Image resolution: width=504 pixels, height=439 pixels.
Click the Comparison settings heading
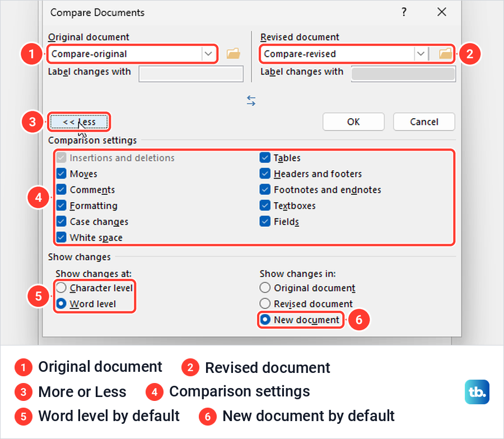pos(92,141)
